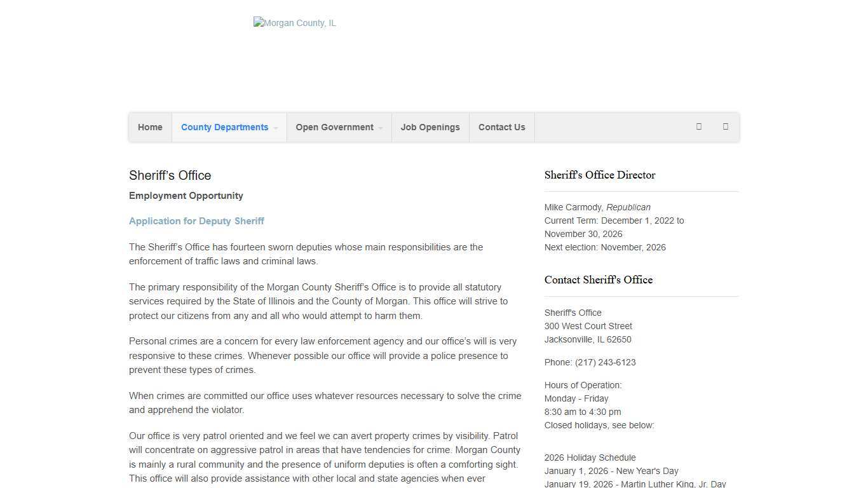Screen dimensions: 868x488
Task: Click the Contact Sheriff's Office sidebar heading
Action: pyautogui.click(x=598, y=280)
